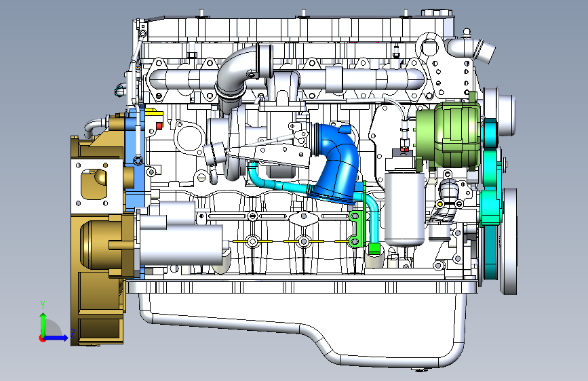Click the small red square near yellow part

[x=159, y=126]
